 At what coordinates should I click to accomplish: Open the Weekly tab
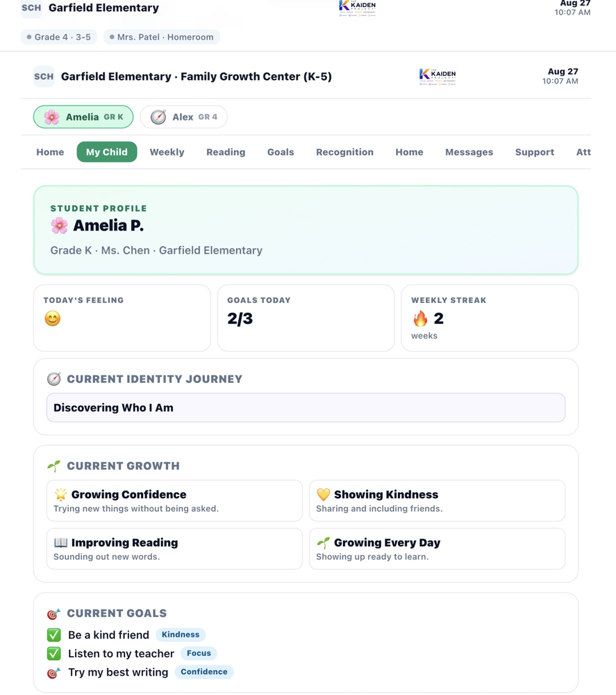[x=167, y=152]
